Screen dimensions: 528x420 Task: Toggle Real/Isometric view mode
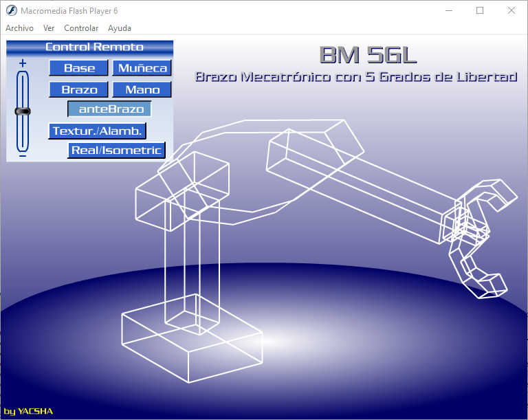click(x=116, y=151)
